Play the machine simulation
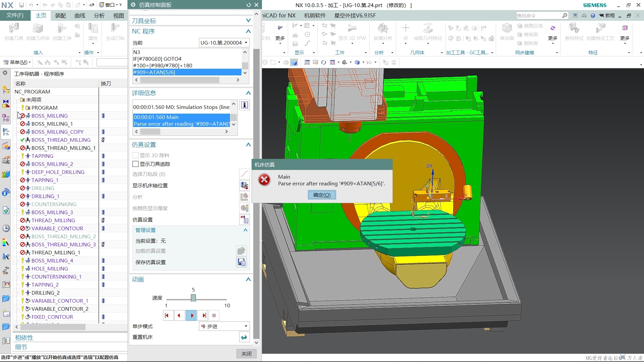644x362 pixels. coord(191,315)
